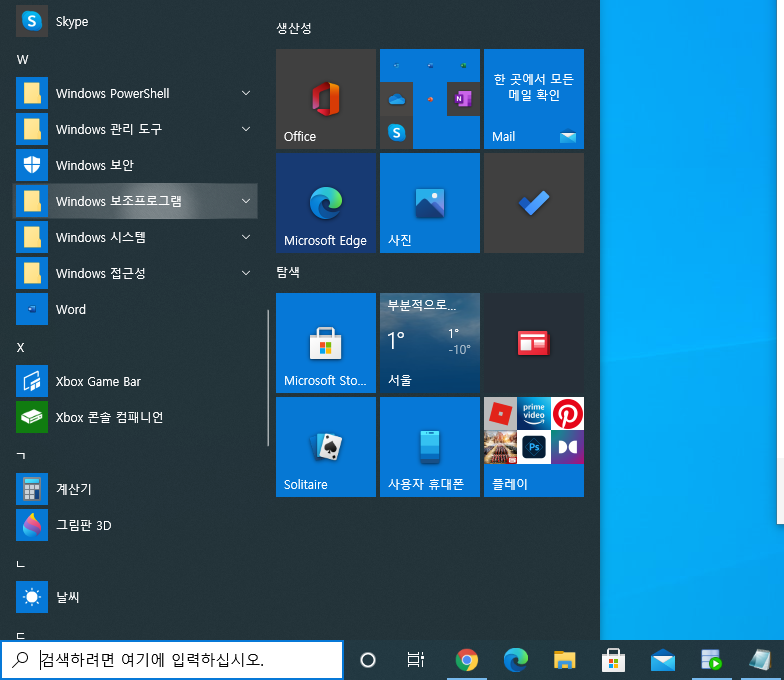Image resolution: width=784 pixels, height=680 pixels.
Task: Click the 탐색 tile group title
Action: (x=288, y=272)
